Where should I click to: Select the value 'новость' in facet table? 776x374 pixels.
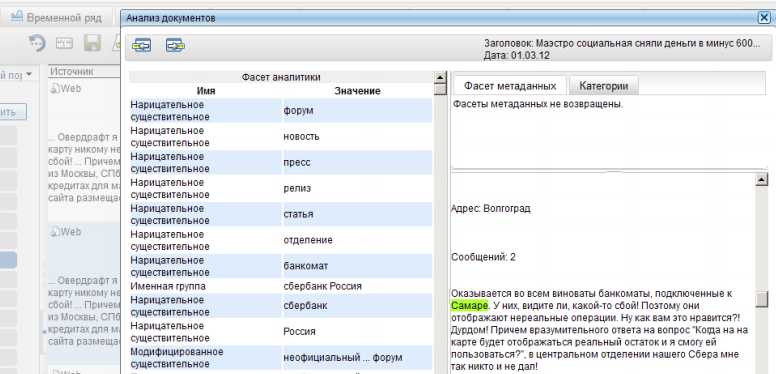(301, 137)
